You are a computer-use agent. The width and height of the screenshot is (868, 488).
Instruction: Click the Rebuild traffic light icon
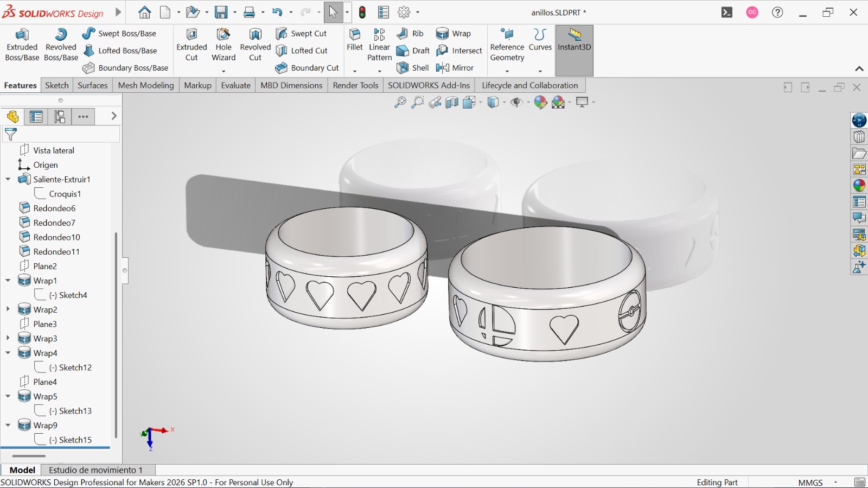point(362,12)
